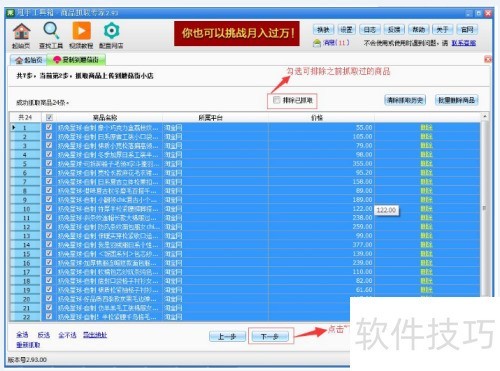The width and height of the screenshot is (500, 371).
Task: Click the price cell 82.00
Action: pyautogui.click(x=321, y=280)
